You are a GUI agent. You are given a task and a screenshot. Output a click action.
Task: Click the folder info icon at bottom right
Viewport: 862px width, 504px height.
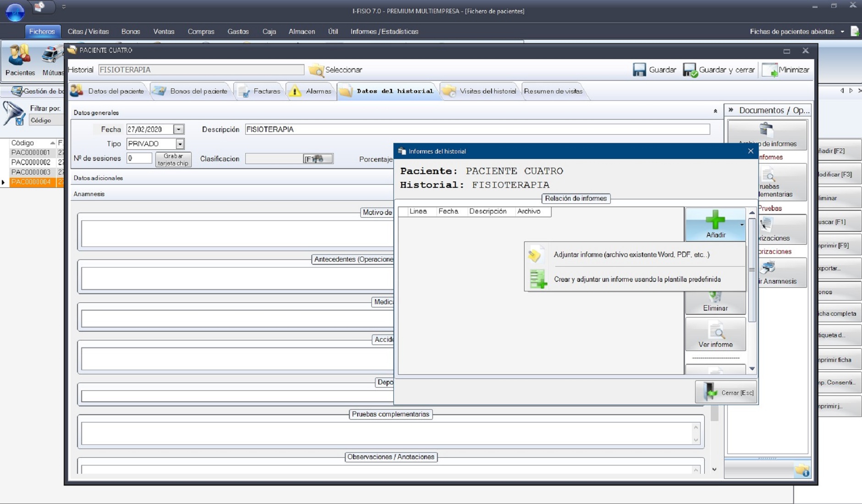coord(802,471)
